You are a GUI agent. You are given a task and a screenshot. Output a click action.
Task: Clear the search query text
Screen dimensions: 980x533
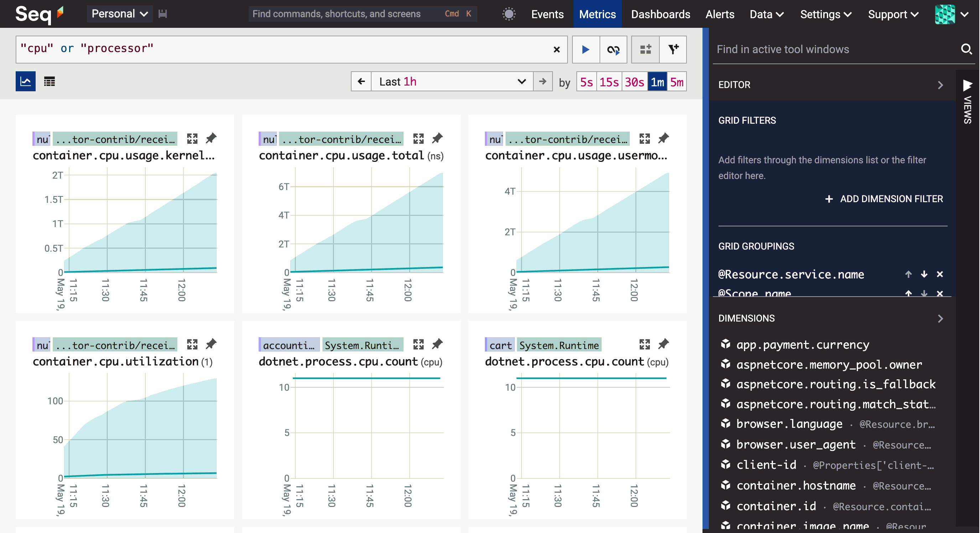[556, 50]
